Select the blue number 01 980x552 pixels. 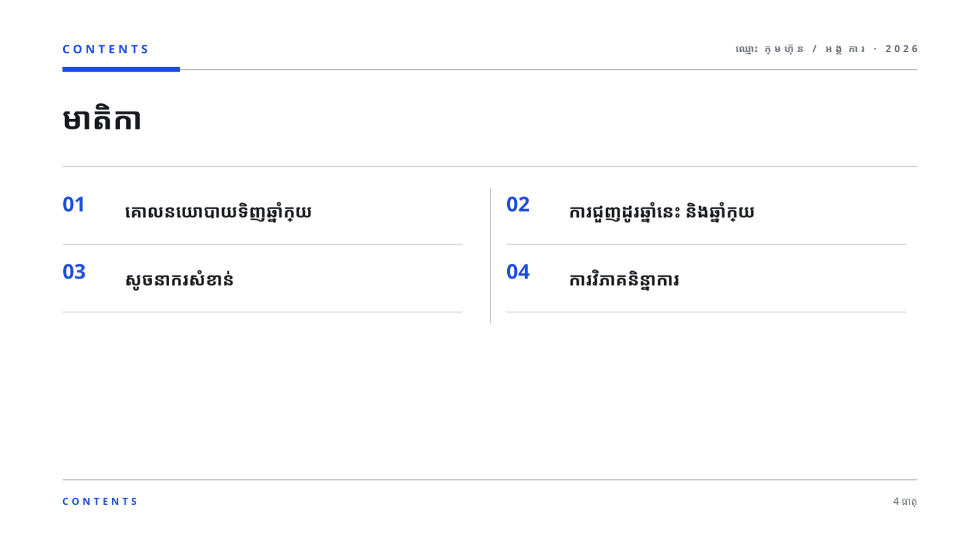(74, 204)
